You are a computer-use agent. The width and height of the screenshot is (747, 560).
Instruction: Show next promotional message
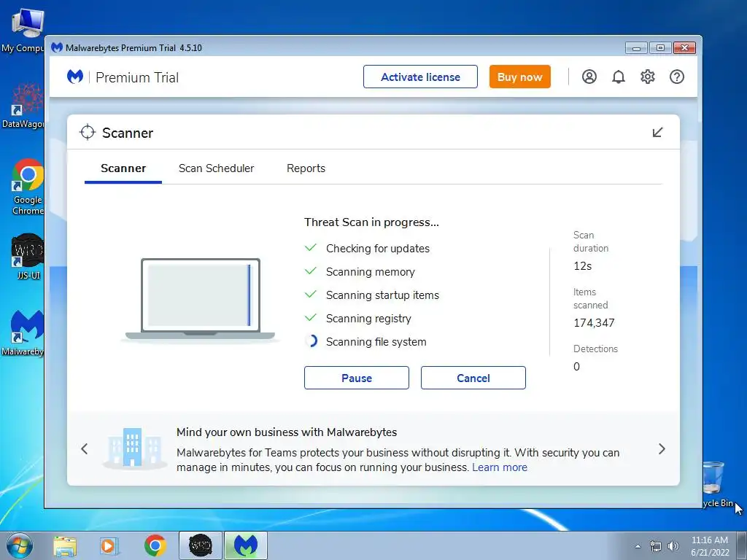click(662, 449)
